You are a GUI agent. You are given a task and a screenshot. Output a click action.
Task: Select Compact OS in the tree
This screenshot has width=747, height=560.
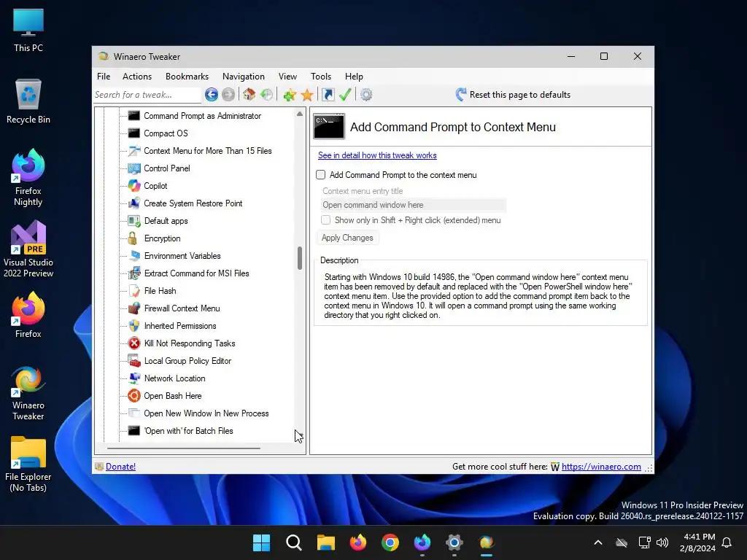tap(166, 133)
